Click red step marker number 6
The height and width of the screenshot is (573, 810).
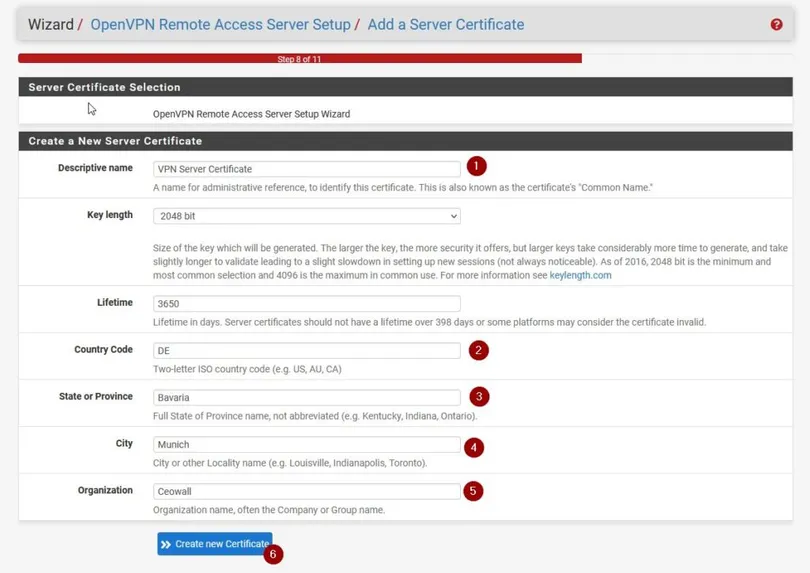click(x=273, y=554)
